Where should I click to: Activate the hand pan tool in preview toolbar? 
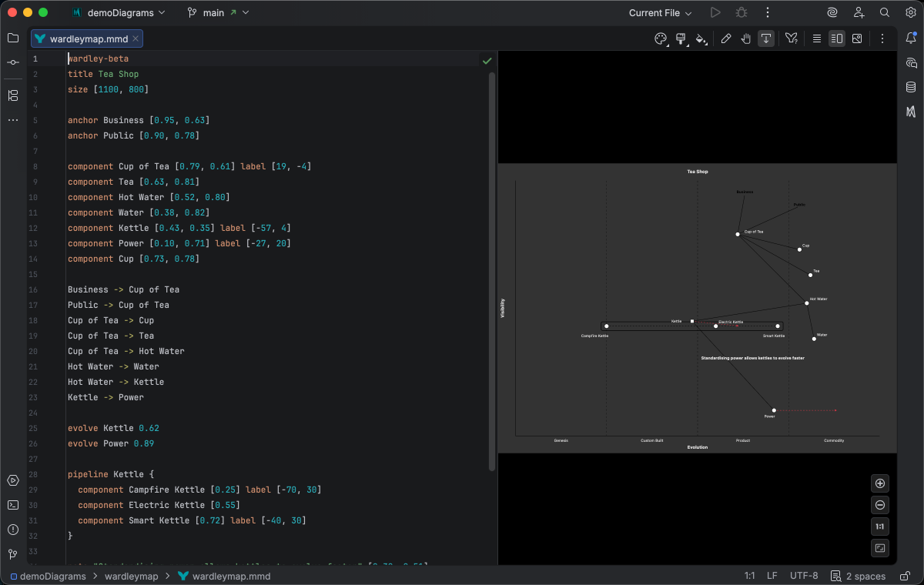[x=745, y=38]
